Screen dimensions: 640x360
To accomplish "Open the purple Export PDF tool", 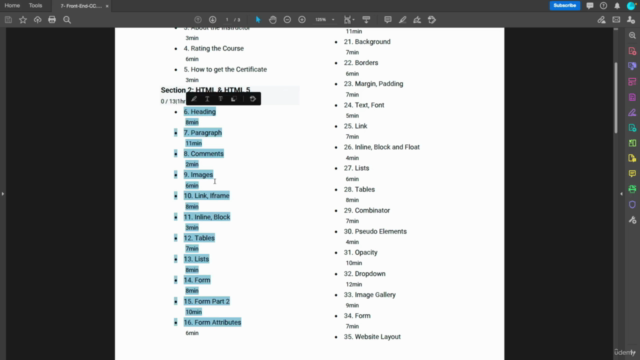I will pyautogui.click(x=632, y=97).
